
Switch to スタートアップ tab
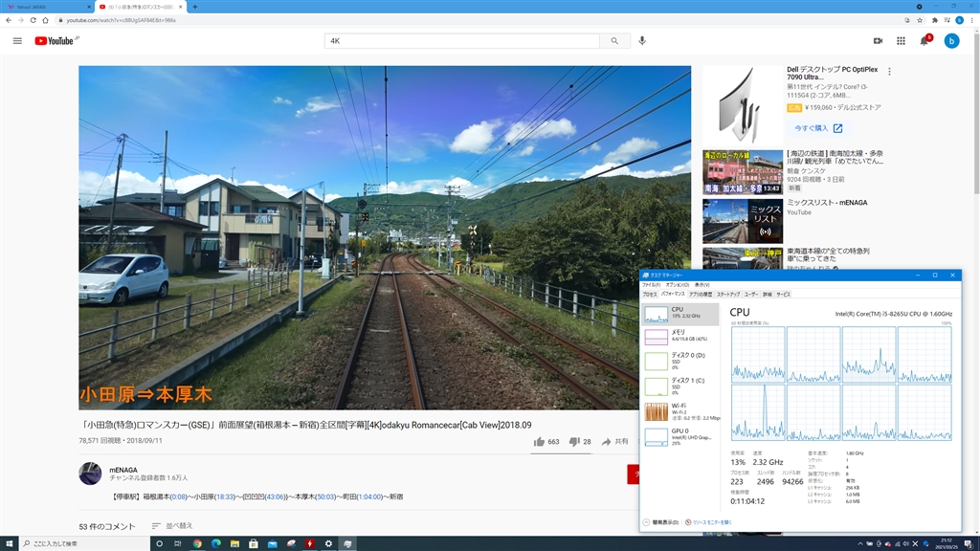[728, 295]
